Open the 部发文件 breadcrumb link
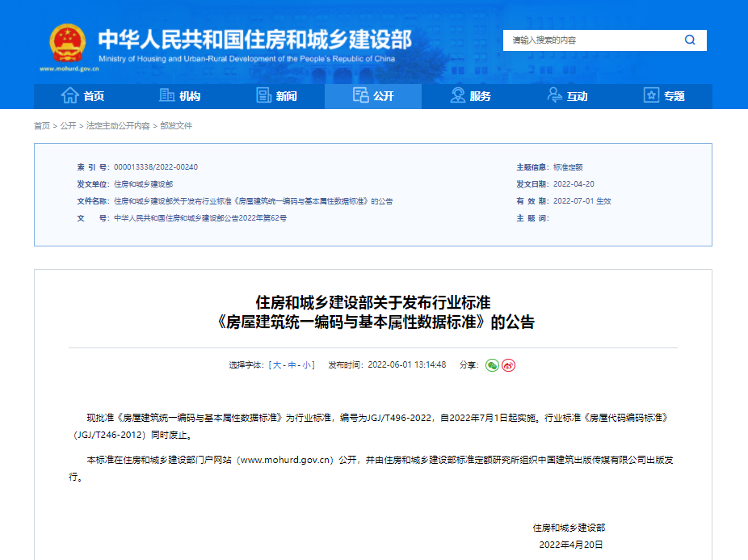 (x=176, y=126)
